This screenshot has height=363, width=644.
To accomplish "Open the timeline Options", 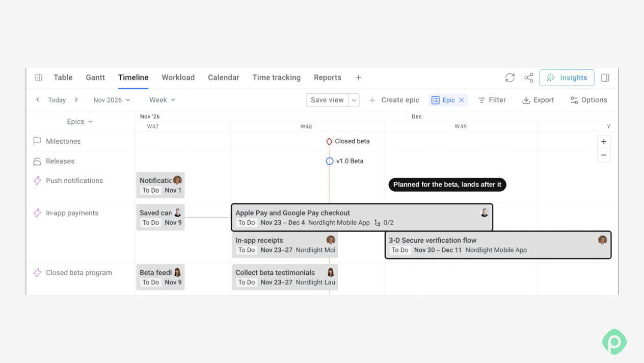I will (588, 100).
